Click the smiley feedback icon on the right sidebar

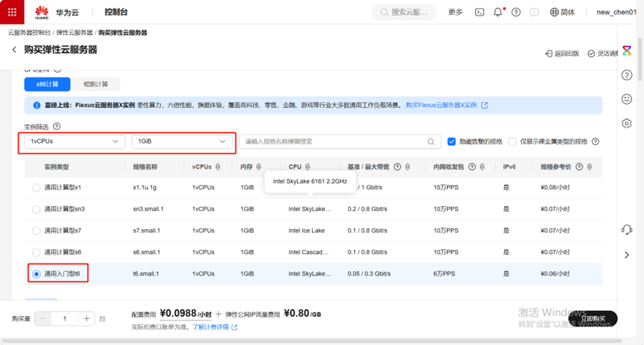pyautogui.click(x=626, y=100)
